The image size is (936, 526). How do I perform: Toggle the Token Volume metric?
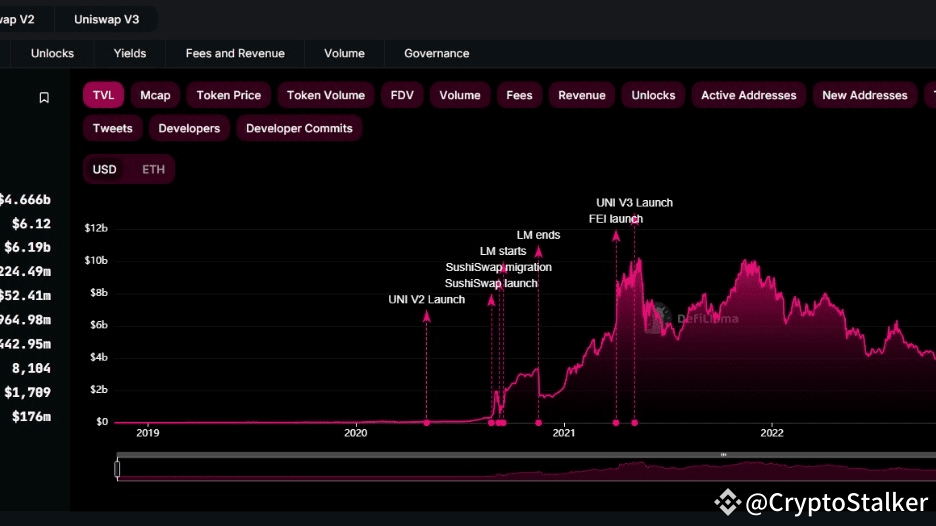coord(326,95)
